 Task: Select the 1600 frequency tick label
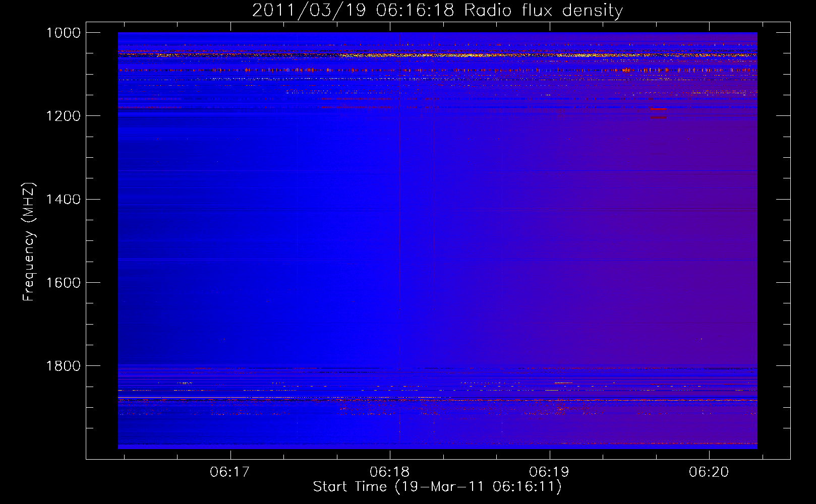pyautogui.click(x=64, y=283)
